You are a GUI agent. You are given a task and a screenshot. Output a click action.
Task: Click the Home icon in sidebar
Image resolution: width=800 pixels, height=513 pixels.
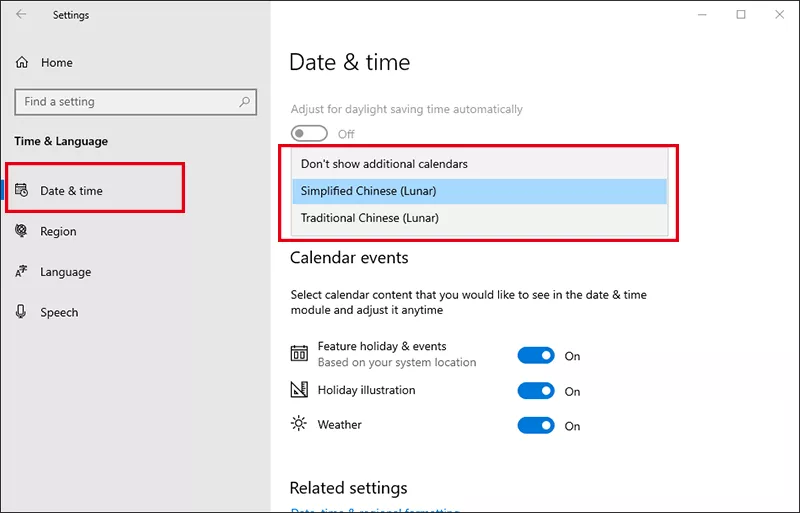[22, 62]
